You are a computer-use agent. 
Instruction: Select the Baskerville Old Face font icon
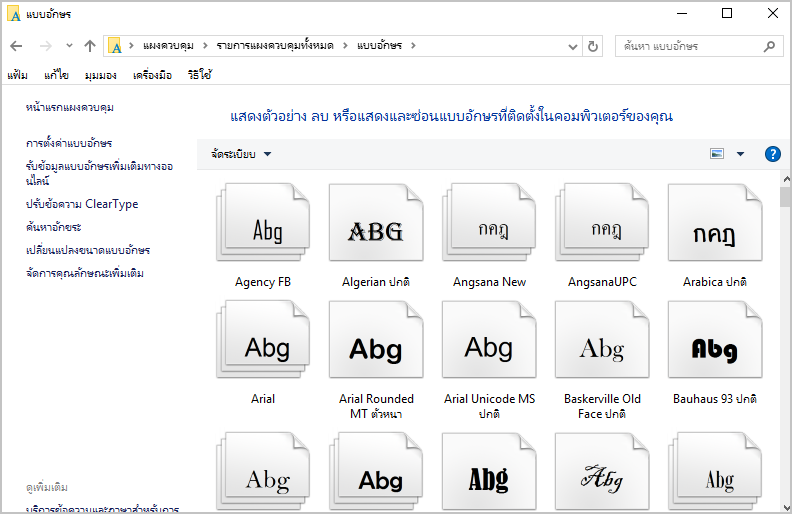coord(602,339)
